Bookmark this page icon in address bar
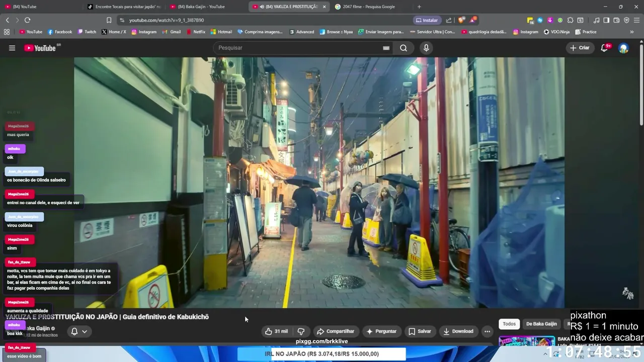Viewport: 644px width, 362px height. point(109,20)
